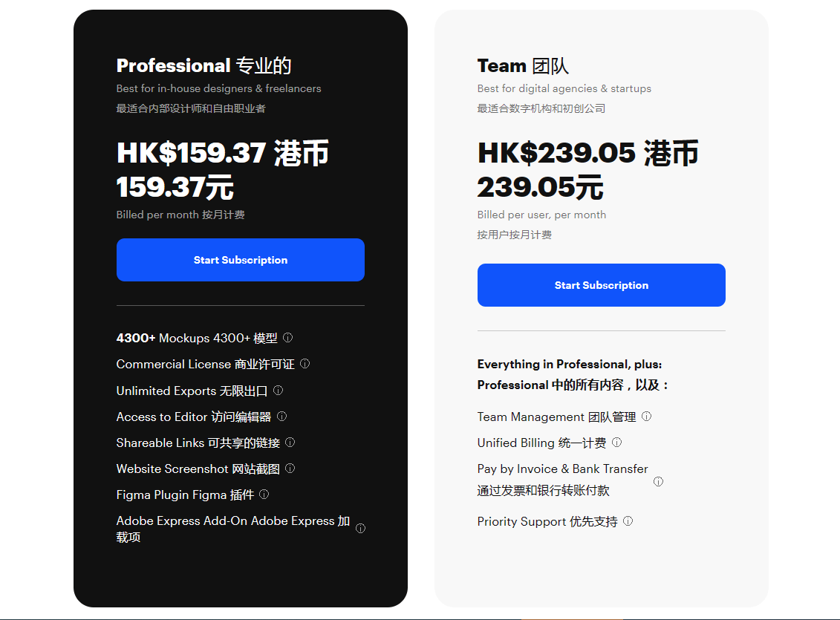This screenshot has height=620, width=840.
Task: Click info icon beside Access to Editor
Action: tap(281, 417)
